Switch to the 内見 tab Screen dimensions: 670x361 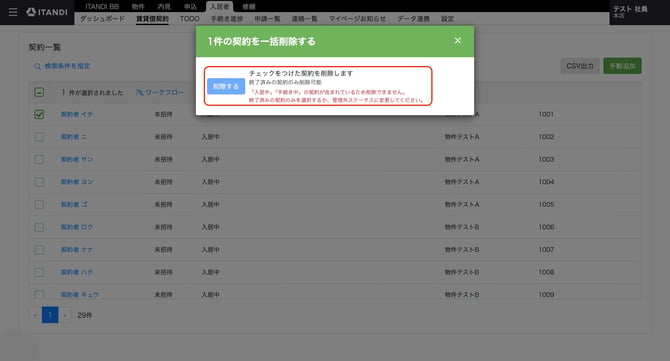click(164, 6)
